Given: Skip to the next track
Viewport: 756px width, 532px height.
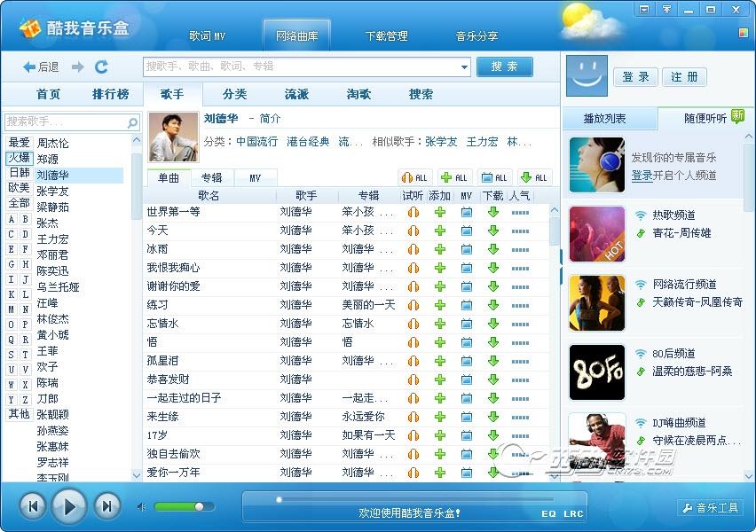Looking at the screenshot, I should [x=106, y=506].
